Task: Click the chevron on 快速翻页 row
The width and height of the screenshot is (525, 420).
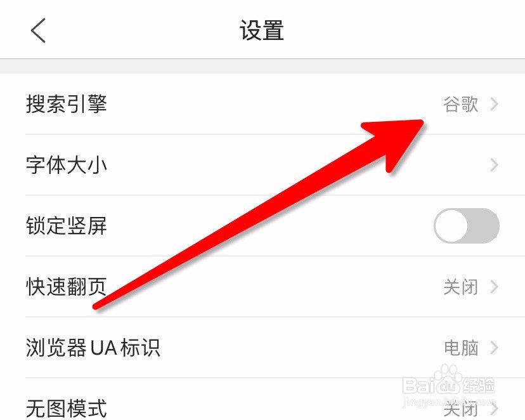Action: pos(494,287)
